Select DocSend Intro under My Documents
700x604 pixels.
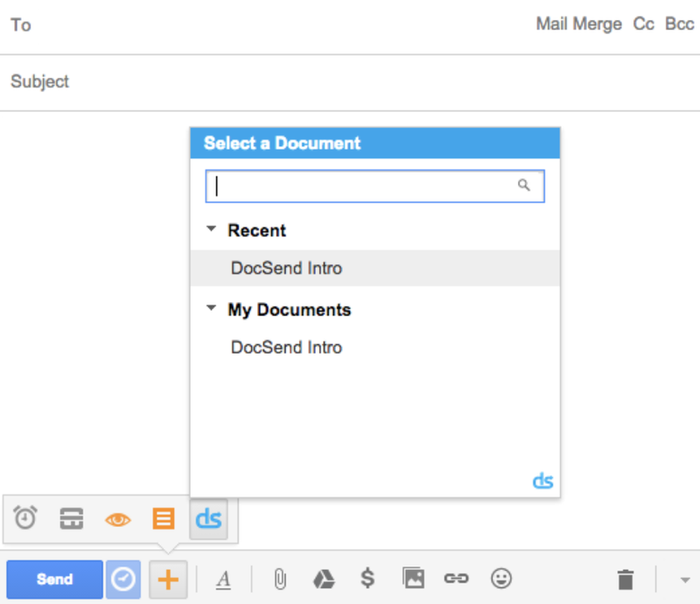pos(375,348)
